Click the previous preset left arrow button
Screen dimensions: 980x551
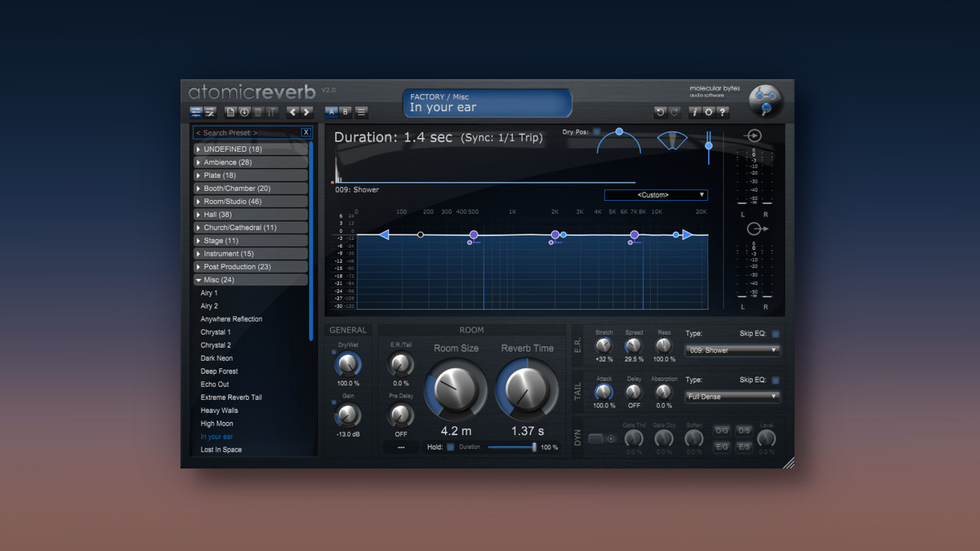(292, 112)
